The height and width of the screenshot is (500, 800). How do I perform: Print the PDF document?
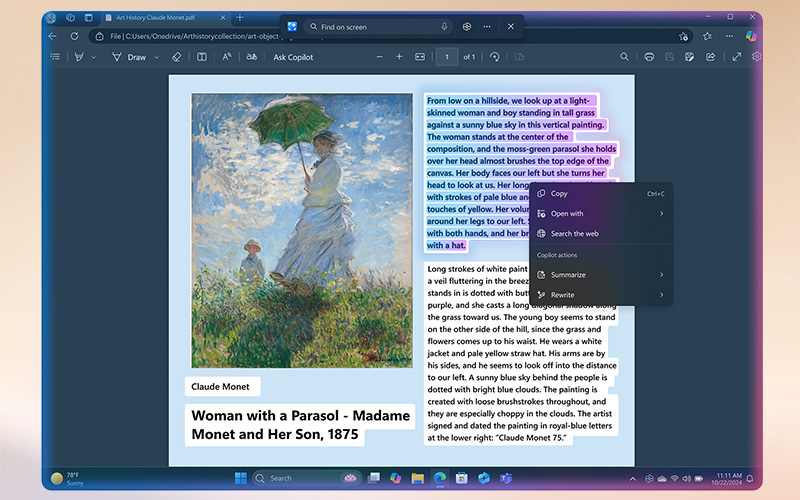pos(649,57)
